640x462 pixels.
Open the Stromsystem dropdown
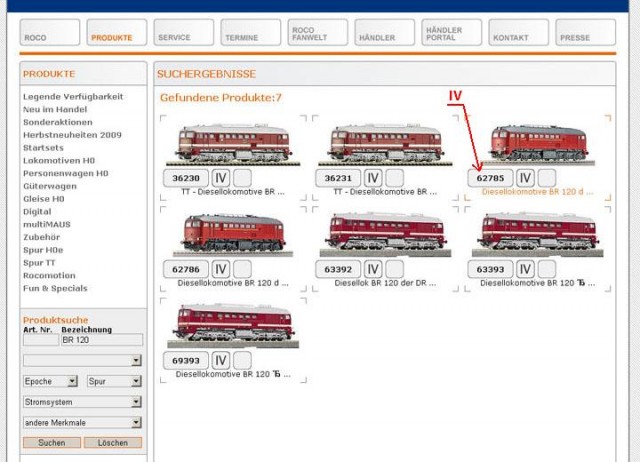82,402
